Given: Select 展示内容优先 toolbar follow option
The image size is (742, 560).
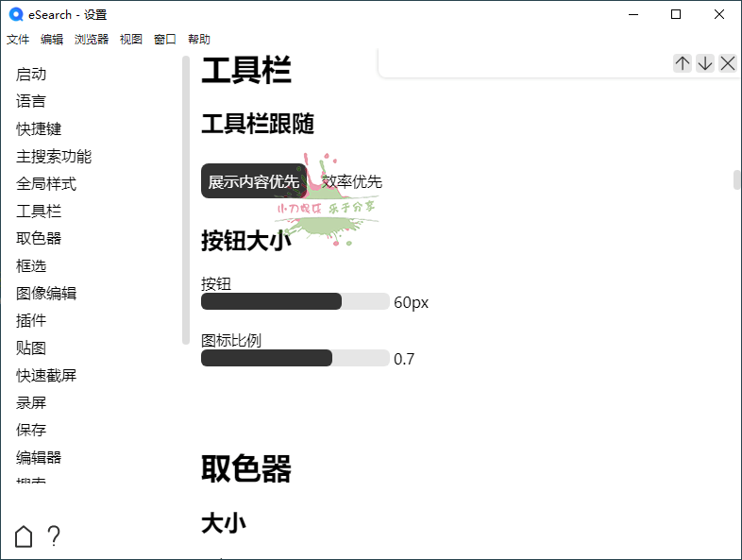Looking at the screenshot, I should pos(253,181).
